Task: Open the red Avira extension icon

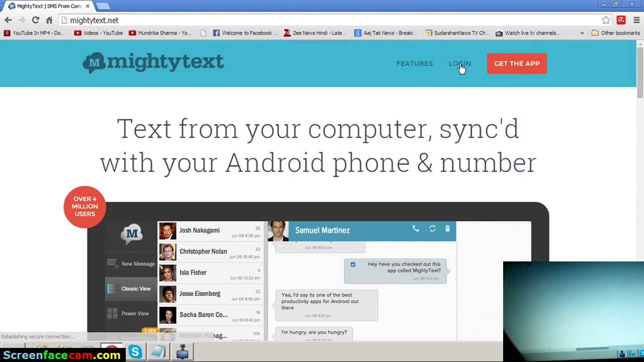Action: 621,20
